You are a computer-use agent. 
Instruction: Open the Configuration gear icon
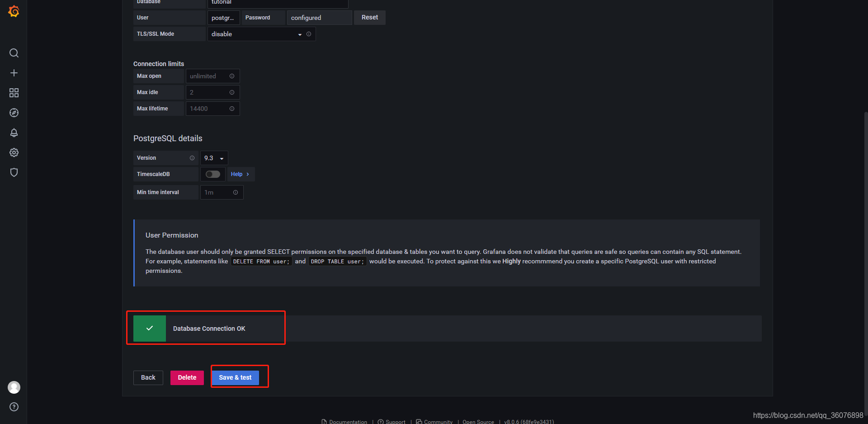point(14,152)
